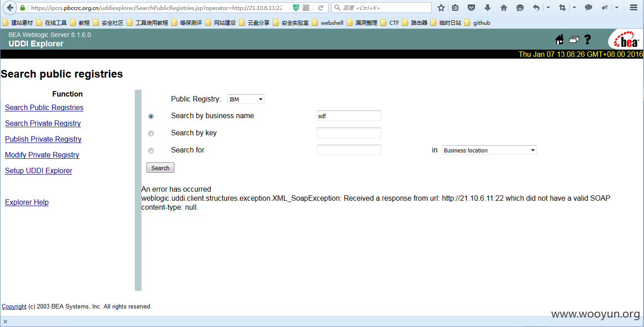Screen dimensions: 644x327
Task: Open Explorer Help link
Action: 27,202
